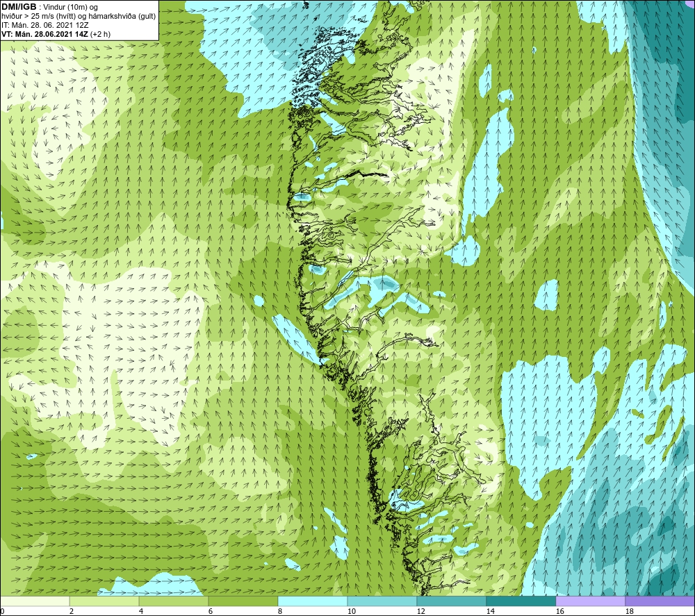Click the legend tick label 16
Image resolution: width=695 pixels, height=616 pixels.
[559, 612]
